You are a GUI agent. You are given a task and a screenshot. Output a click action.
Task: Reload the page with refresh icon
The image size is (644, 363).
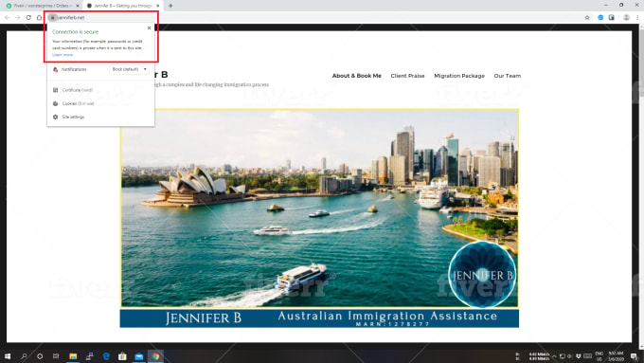(x=28, y=18)
